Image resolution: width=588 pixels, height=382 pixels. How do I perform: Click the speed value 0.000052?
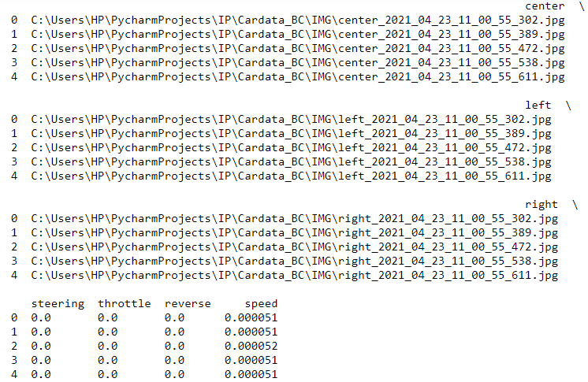[x=251, y=346]
